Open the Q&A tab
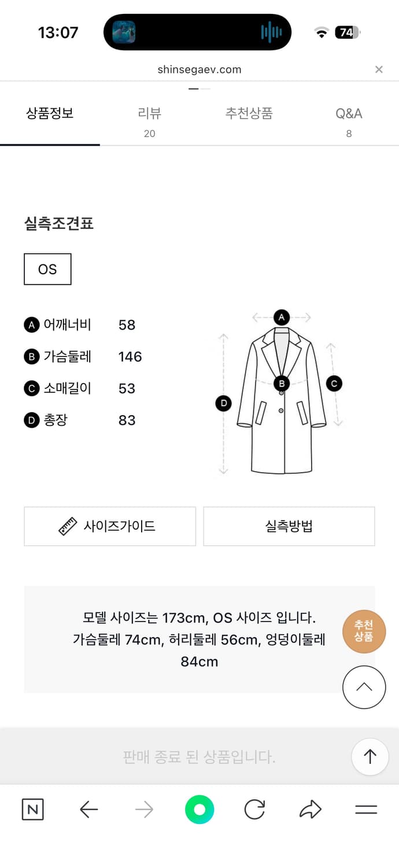 coord(349,114)
